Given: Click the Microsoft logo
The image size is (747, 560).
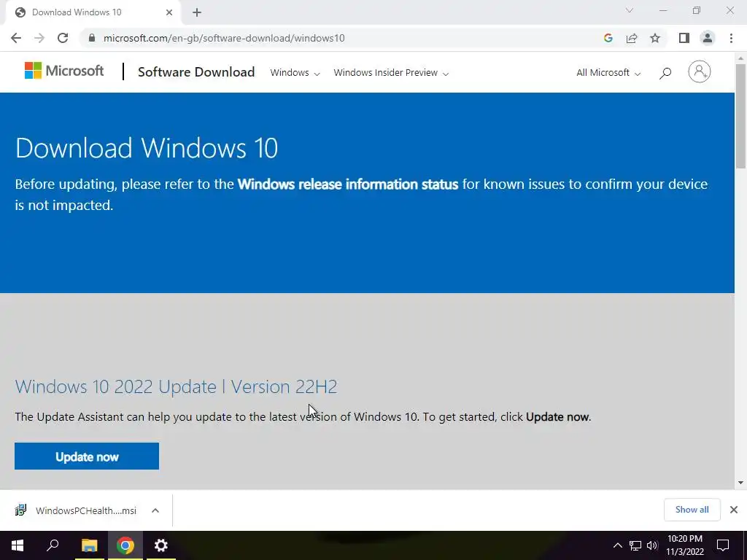Looking at the screenshot, I should point(64,71).
